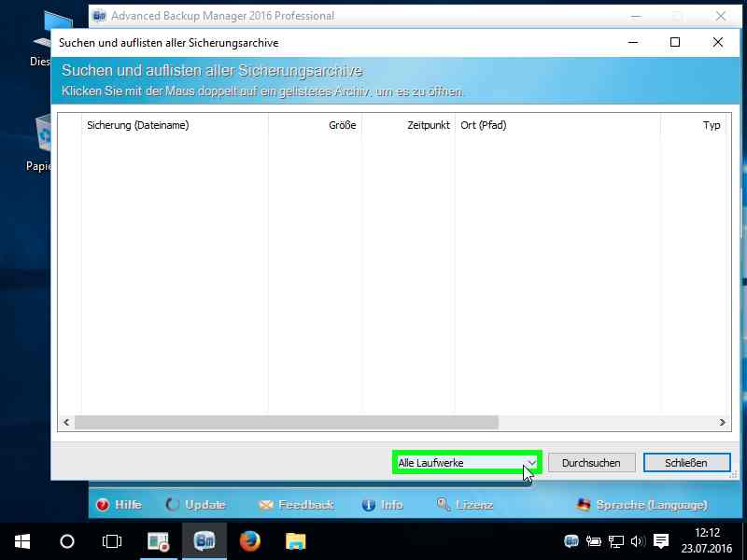Image resolution: width=747 pixels, height=560 pixels.
Task: Click the horizontal scrollbar right arrow
Action: coord(722,423)
